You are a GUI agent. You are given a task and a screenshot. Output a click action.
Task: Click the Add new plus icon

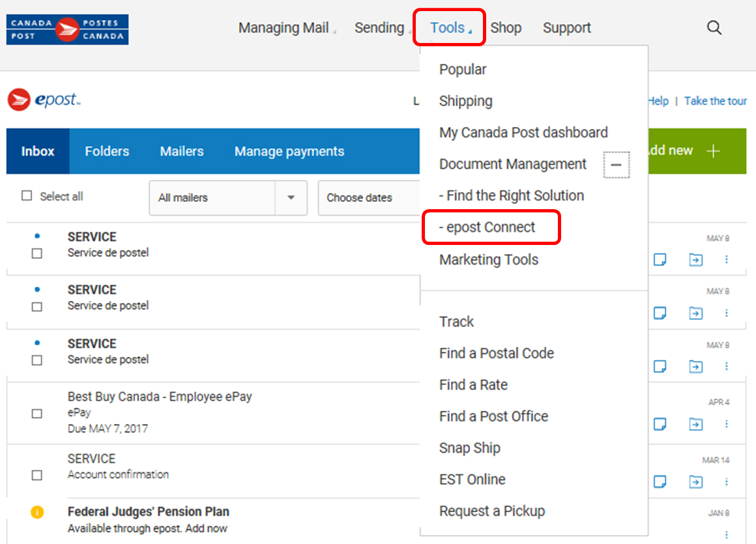tap(715, 150)
